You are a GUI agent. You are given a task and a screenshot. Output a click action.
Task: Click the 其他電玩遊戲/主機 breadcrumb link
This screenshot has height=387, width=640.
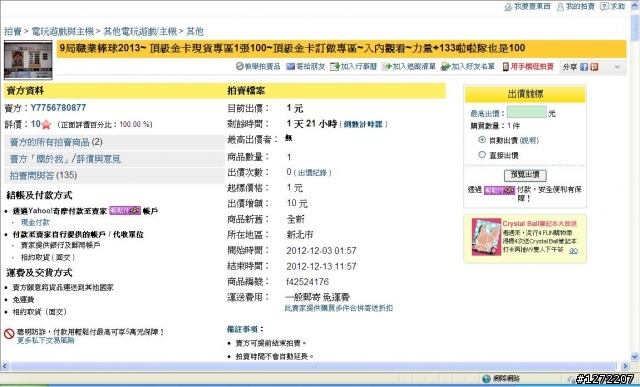pyautogui.click(x=140, y=31)
